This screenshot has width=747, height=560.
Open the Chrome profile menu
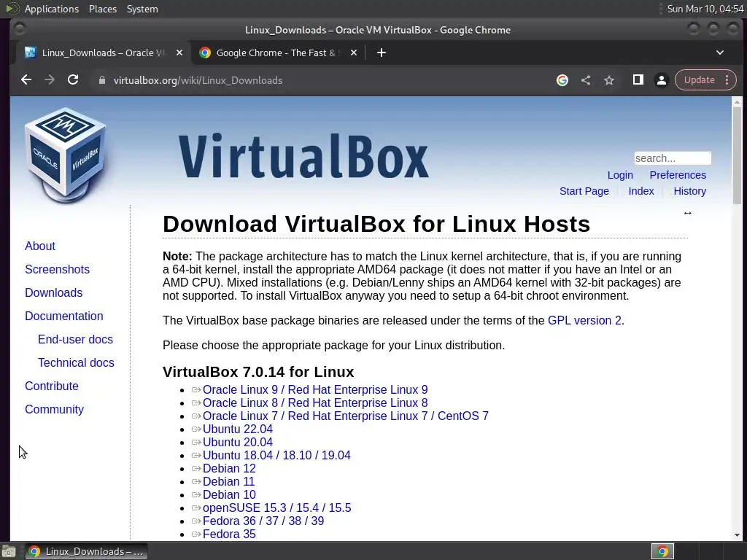tap(661, 80)
